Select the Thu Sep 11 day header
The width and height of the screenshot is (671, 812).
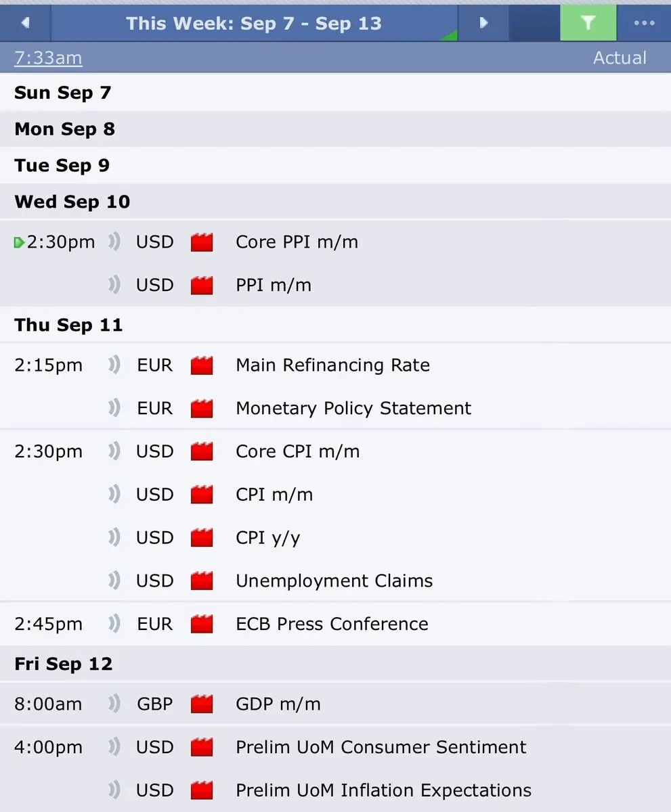pos(335,325)
